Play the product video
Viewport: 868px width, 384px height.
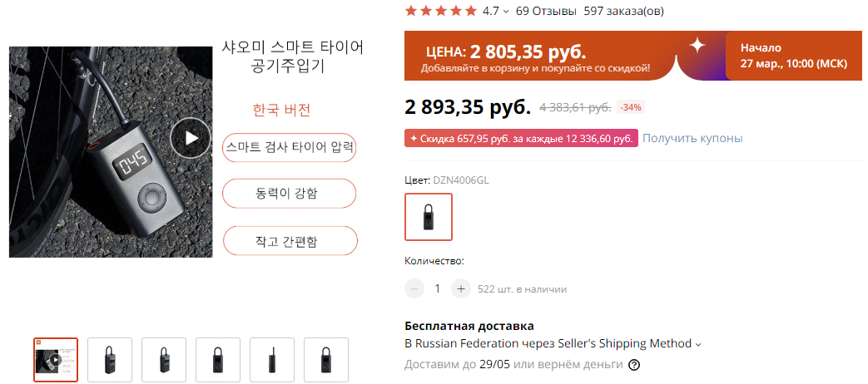[x=191, y=139]
